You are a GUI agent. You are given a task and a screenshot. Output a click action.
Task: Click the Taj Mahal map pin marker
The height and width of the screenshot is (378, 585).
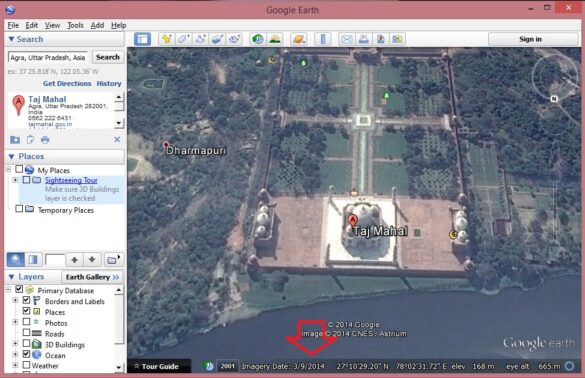pyautogui.click(x=353, y=220)
